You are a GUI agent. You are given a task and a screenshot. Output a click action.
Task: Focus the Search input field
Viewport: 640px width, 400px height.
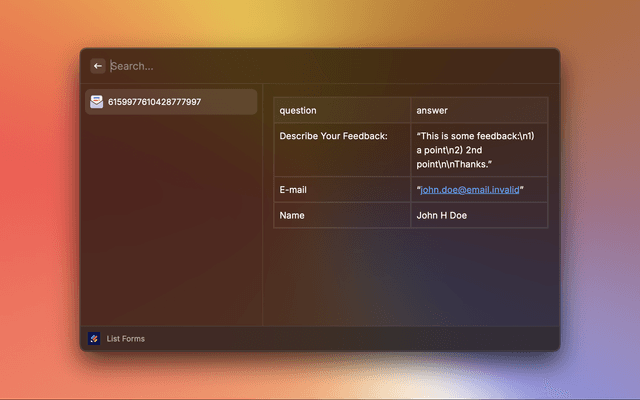pos(200,66)
